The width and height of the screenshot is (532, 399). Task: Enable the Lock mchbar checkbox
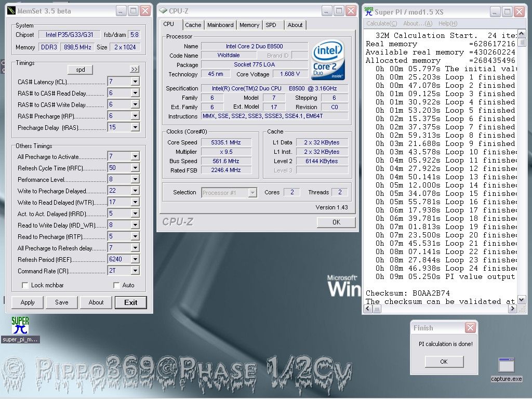point(25,285)
